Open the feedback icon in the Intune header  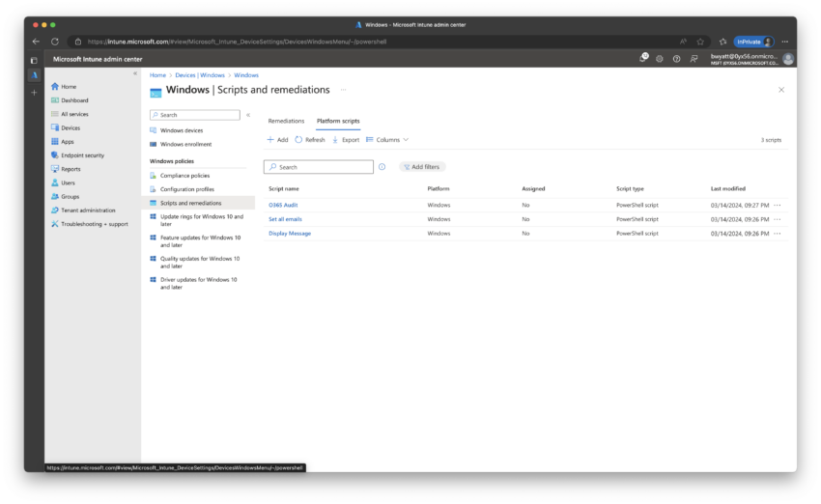[694, 59]
